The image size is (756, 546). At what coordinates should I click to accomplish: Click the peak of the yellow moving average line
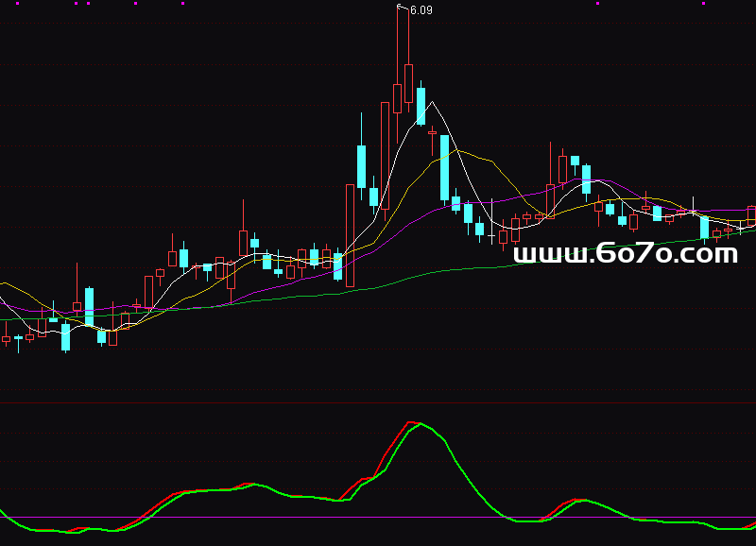pyautogui.click(x=458, y=151)
